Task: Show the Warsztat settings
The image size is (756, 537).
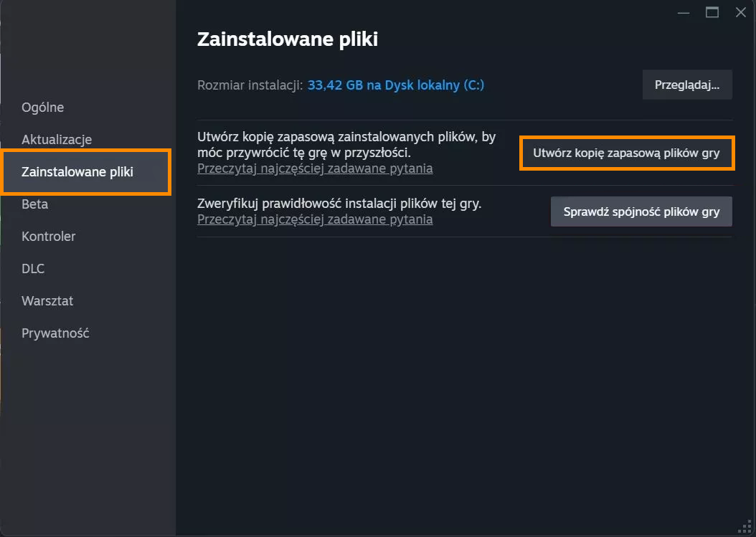Action: (47, 301)
